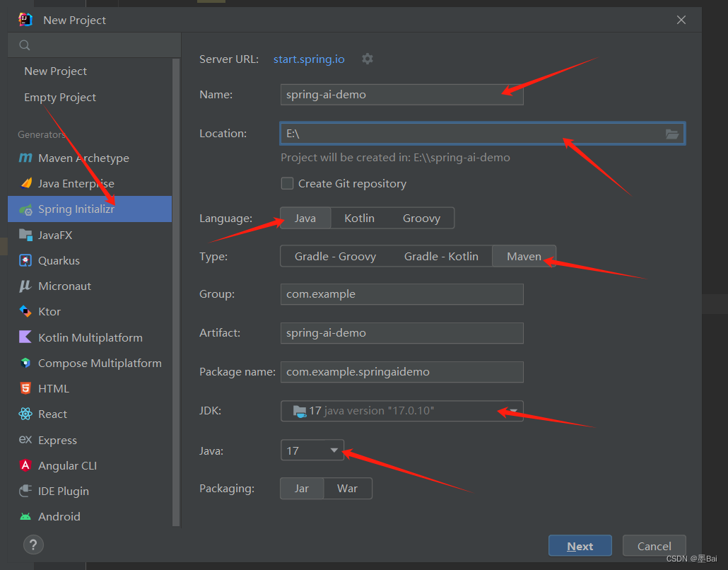Enable Create Git repository checkbox
Image resolution: width=728 pixels, height=570 pixels.
point(288,183)
